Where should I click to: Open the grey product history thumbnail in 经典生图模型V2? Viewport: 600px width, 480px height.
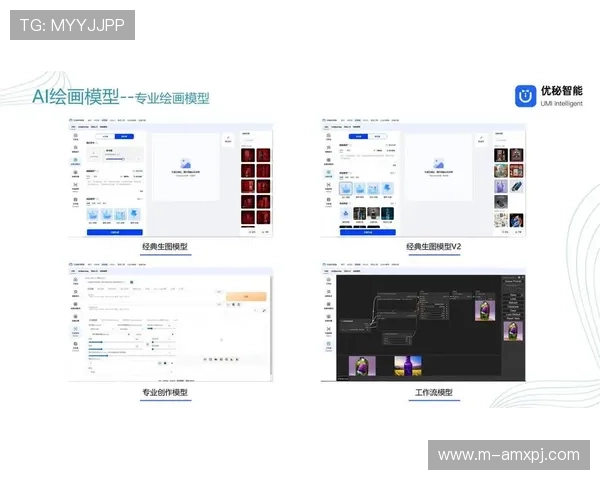(x=501, y=202)
